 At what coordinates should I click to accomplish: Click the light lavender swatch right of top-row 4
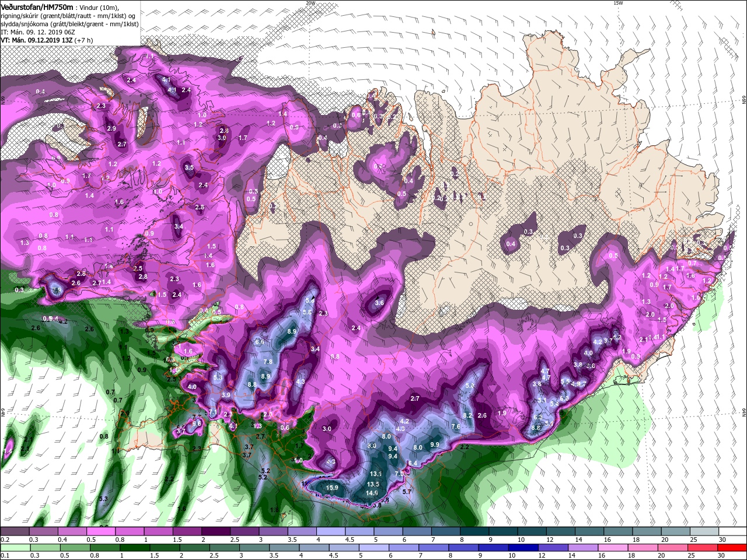330,531
